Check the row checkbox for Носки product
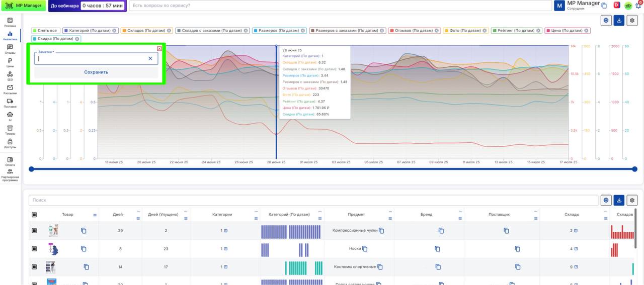The image size is (644, 285). pyautogui.click(x=34, y=249)
